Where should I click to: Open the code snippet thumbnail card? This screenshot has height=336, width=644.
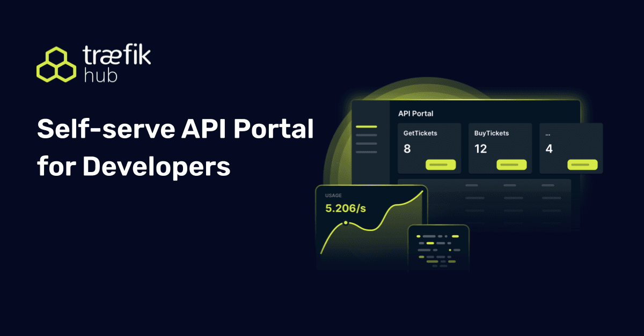tap(438, 250)
